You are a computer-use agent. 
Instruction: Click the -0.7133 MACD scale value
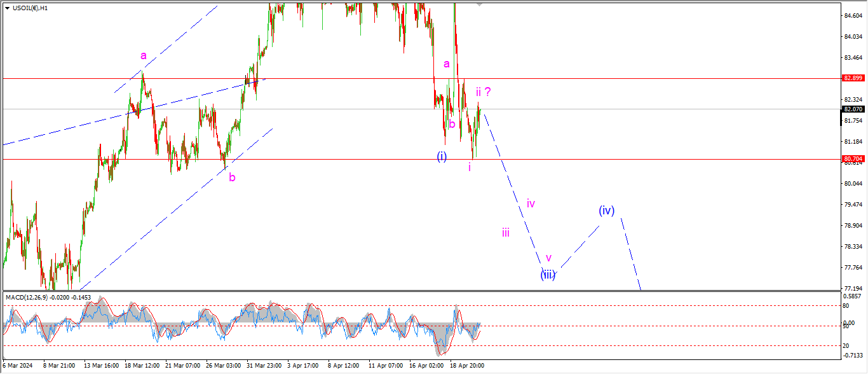[x=853, y=355]
